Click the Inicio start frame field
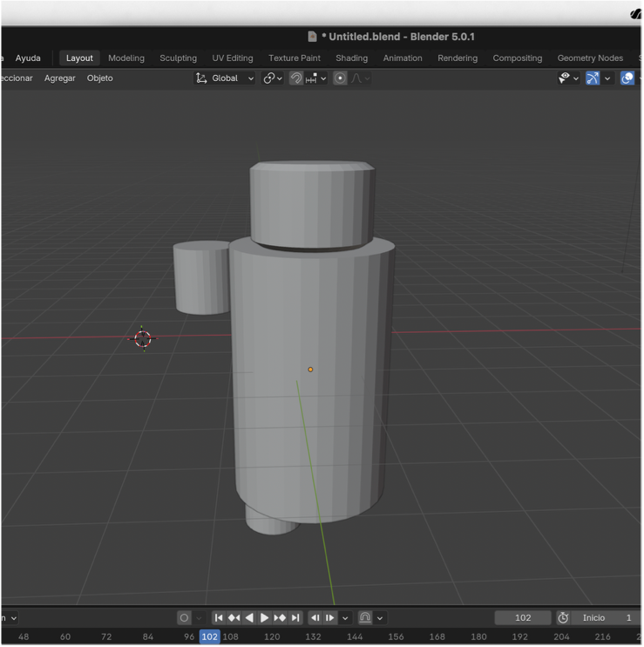The height and width of the screenshot is (647, 644). point(607,617)
